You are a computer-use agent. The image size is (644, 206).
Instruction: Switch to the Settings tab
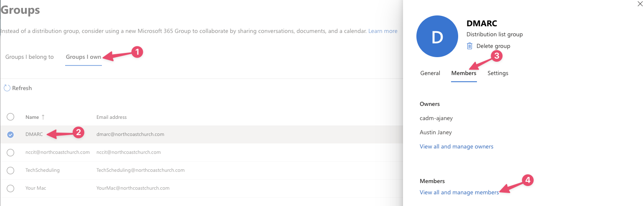point(498,73)
